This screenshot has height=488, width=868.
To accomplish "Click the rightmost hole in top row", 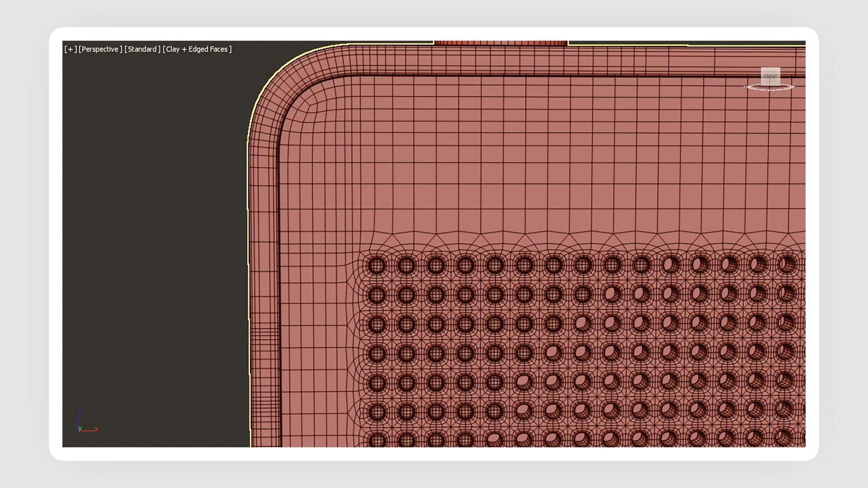I will coord(788,264).
